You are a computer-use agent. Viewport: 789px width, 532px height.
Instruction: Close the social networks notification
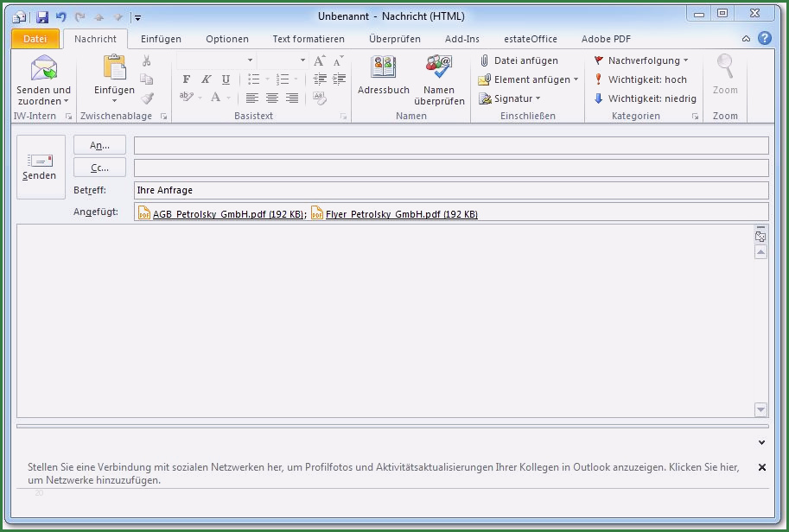(x=762, y=467)
